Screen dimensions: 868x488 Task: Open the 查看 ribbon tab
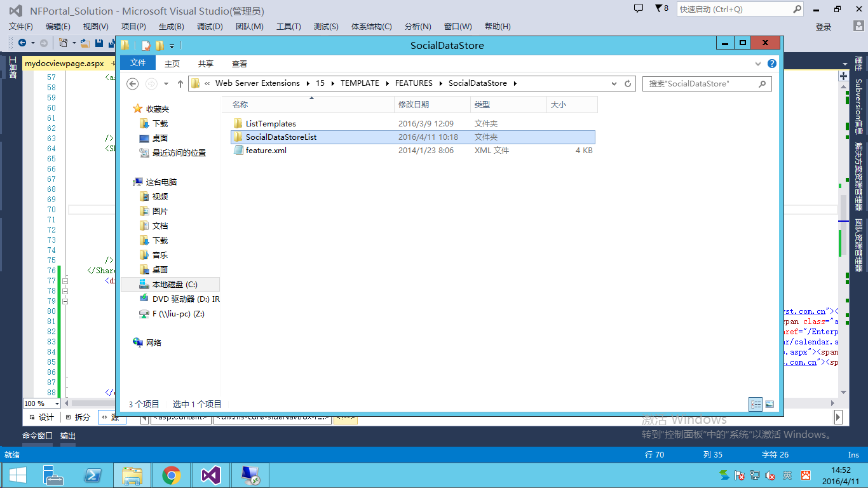point(240,64)
